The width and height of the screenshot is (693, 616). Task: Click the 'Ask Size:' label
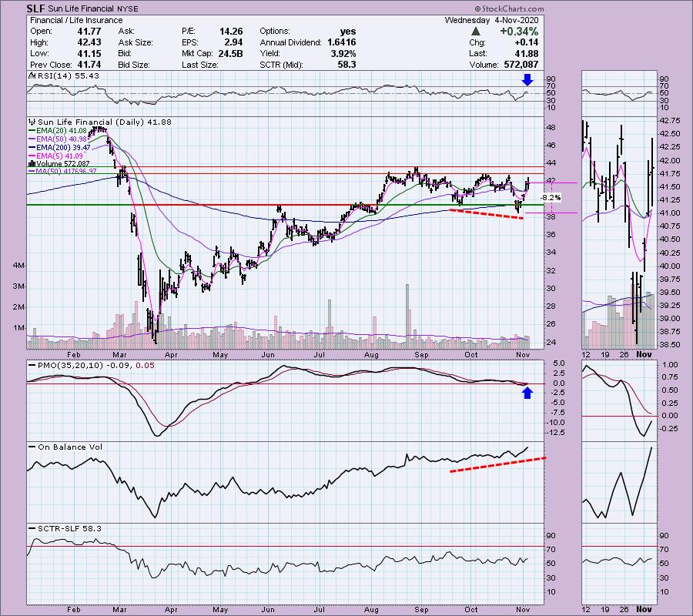coord(136,42)
